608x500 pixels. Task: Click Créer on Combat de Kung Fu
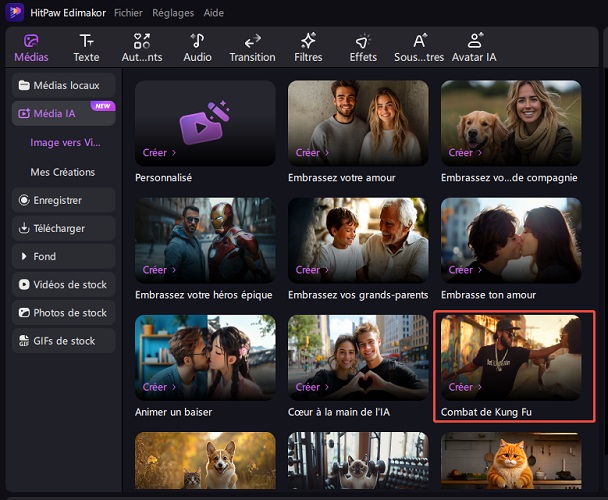coord(465,387)
